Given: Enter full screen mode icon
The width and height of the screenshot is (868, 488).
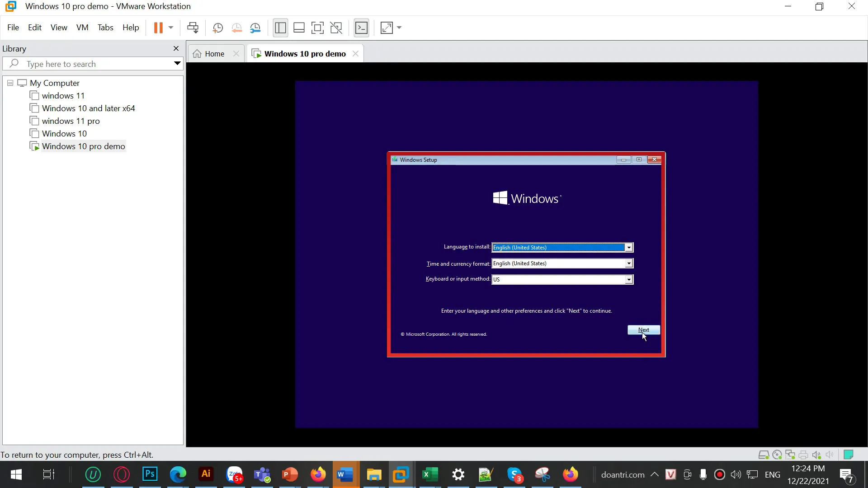Looking at the screenshot, I should click(317, 28).
